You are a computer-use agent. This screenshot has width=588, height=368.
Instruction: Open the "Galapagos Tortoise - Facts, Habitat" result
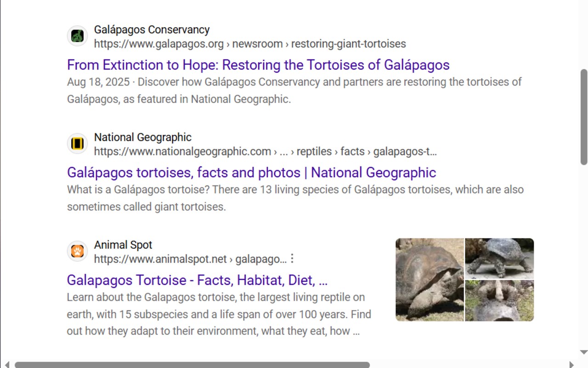point(197,280)
